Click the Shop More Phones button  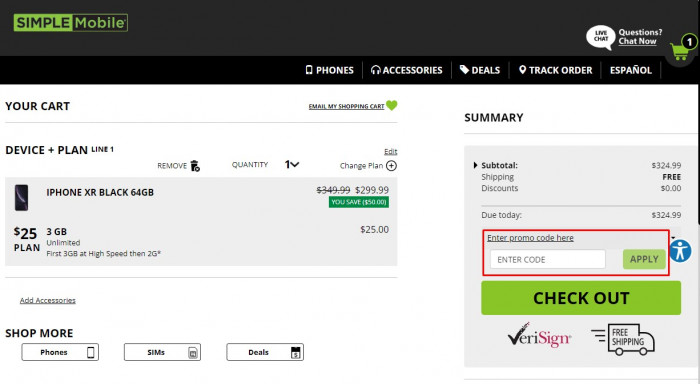60,352
